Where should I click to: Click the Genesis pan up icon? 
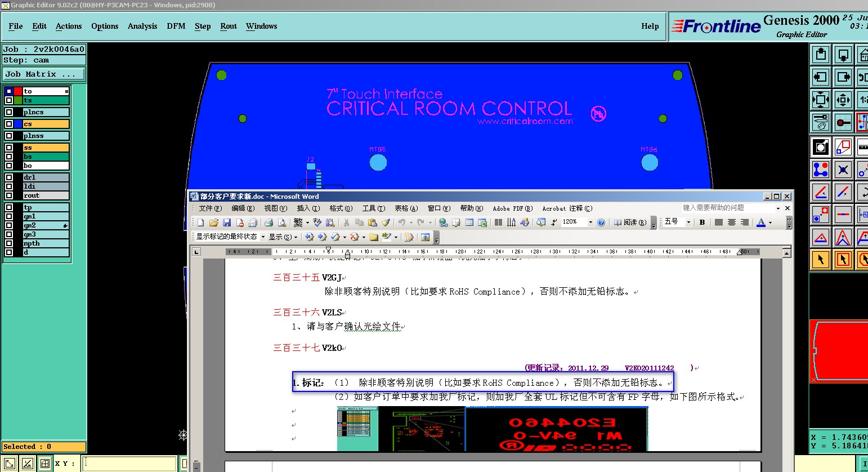click(821, 55)
